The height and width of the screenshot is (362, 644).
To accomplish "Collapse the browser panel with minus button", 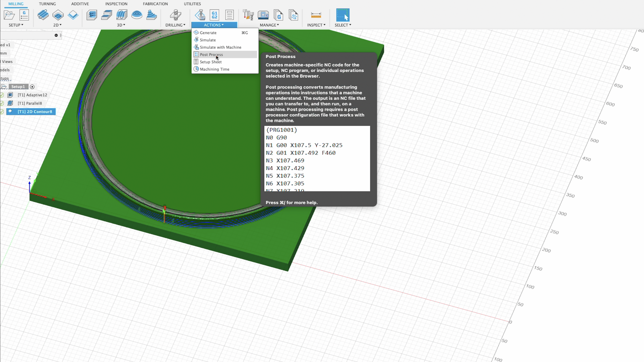I will pyautogui.click(x=56, y=35).
